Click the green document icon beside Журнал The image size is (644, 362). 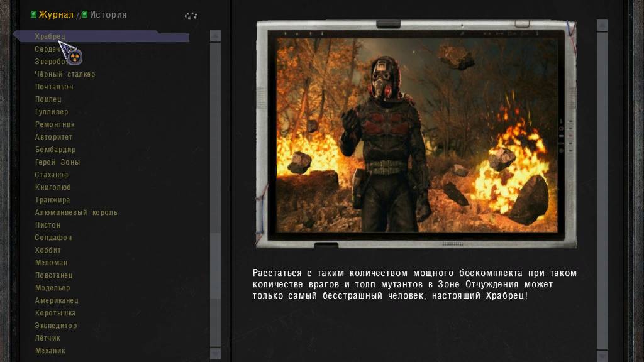[x=34, y=15]
